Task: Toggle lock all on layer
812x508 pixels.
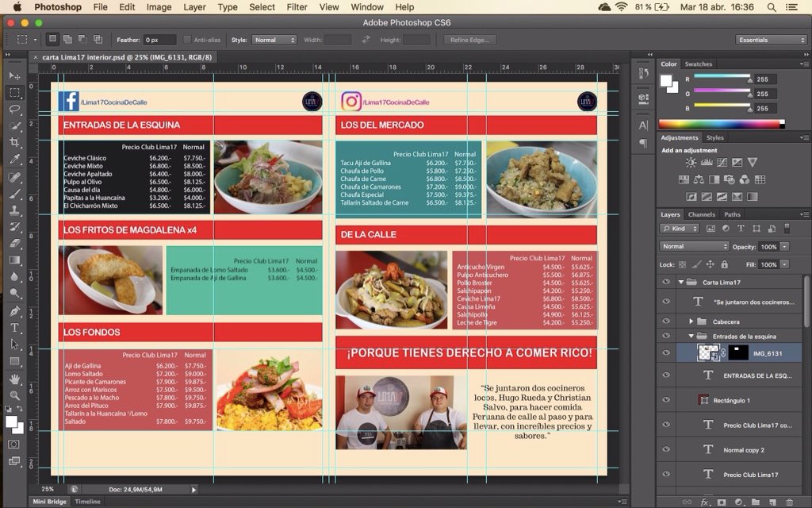Action: point(724,264)
